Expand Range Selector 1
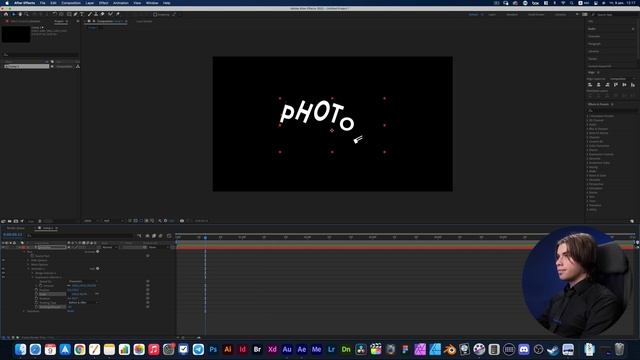 coord(33,273)
